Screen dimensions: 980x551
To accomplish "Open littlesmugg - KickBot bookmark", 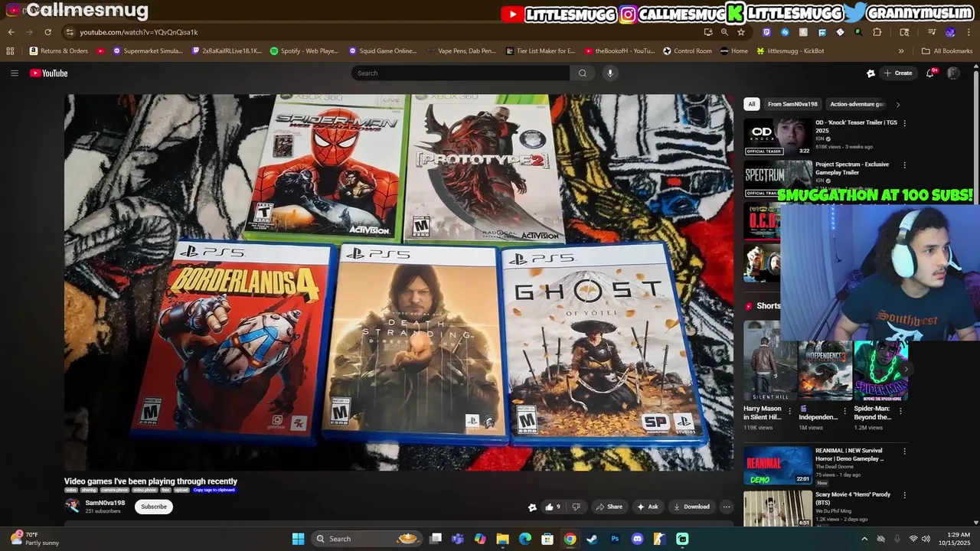I will 790,51.
